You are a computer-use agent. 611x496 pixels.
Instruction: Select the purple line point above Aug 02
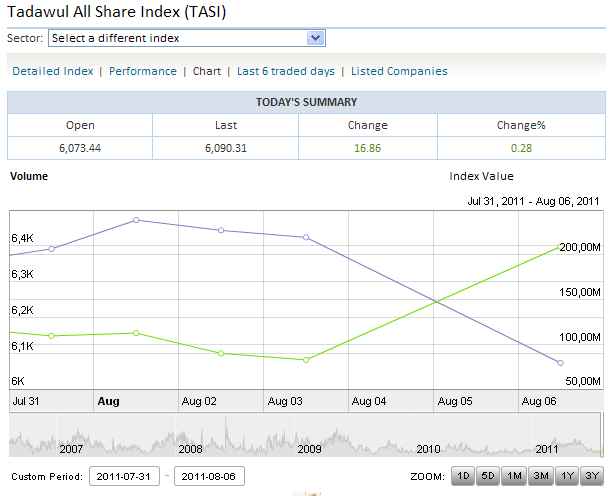[x=221, y=230]
